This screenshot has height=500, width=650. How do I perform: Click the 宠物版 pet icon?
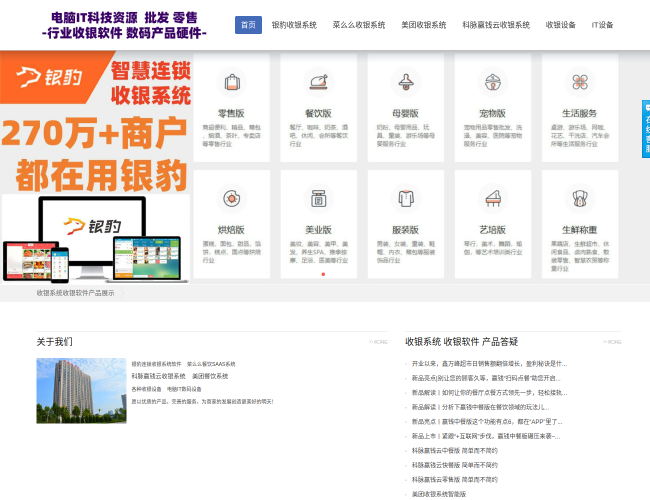point(493,82)
